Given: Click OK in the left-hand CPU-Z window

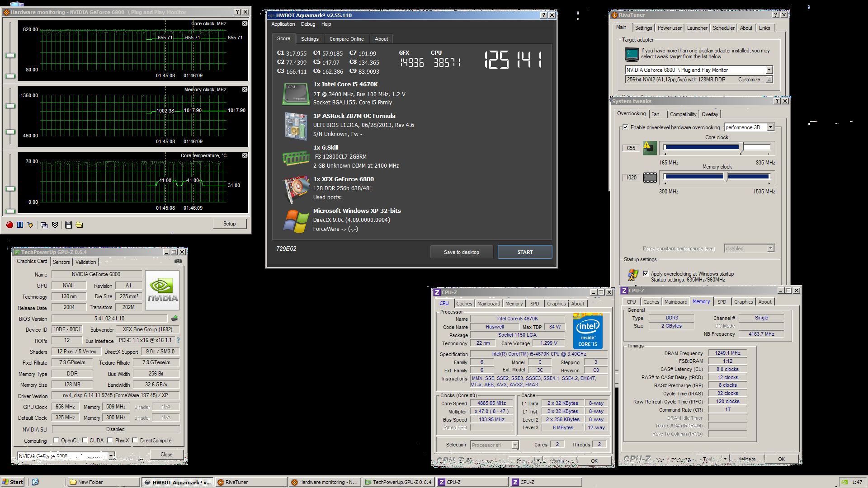Looking at the screenshot, I should tap(594, 461).
